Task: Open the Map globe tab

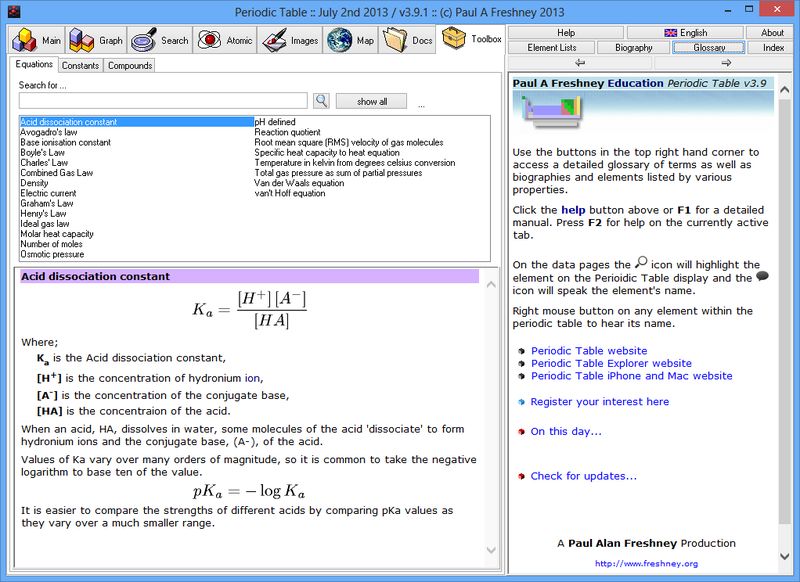Action: [x=351, y=40]
